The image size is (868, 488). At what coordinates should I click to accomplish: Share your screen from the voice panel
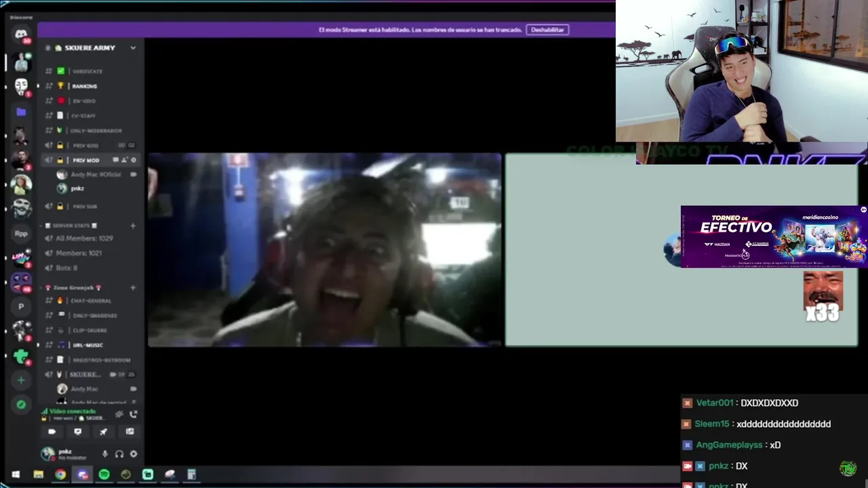pos(78,432)
